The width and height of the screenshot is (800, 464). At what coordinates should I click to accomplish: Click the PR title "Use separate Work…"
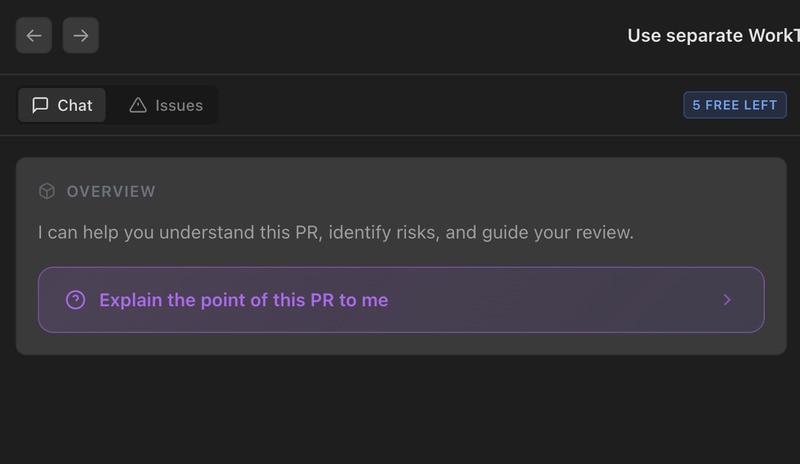pyautogui.click(x=713, y=36)
